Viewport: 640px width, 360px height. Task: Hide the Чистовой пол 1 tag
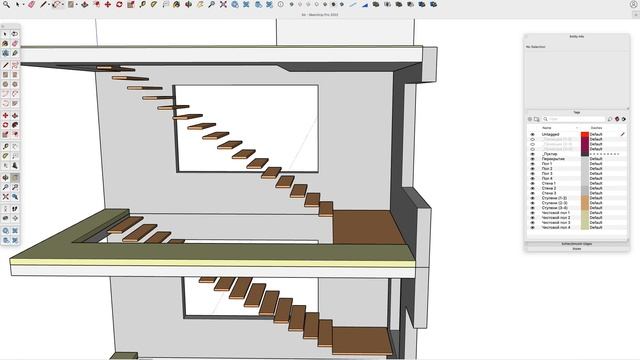532,213
